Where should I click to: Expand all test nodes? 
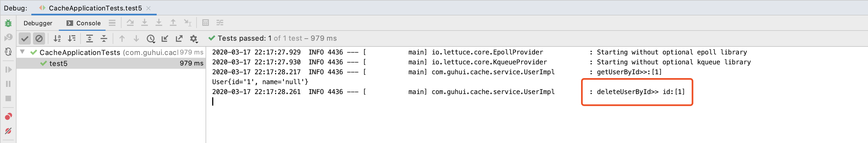[x=89, y=38]
